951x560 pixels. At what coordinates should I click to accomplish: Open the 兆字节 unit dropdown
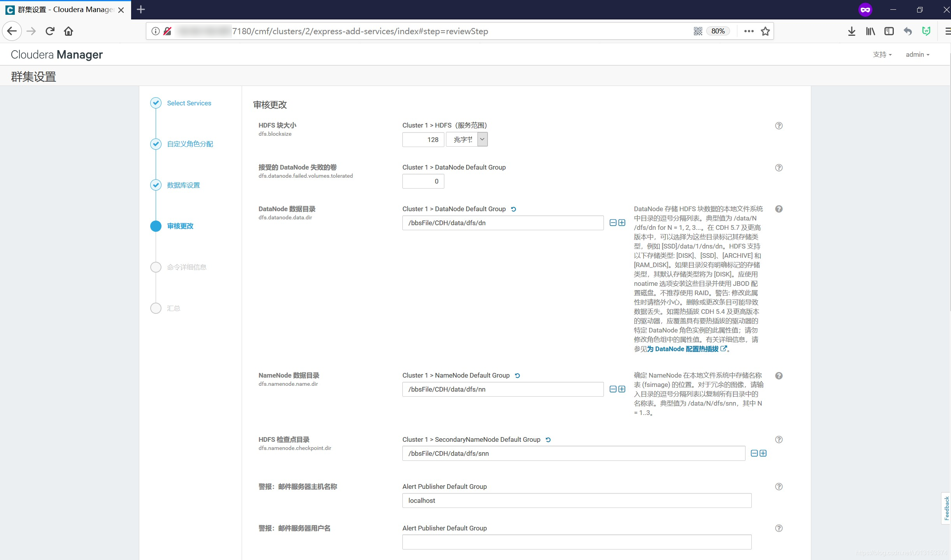tap(467, 139)
